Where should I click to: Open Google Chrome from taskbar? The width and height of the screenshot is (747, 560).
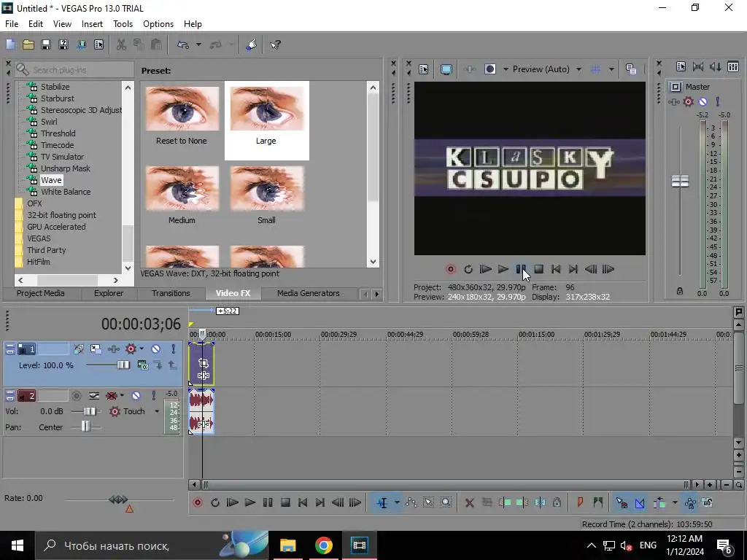point(323,545)
